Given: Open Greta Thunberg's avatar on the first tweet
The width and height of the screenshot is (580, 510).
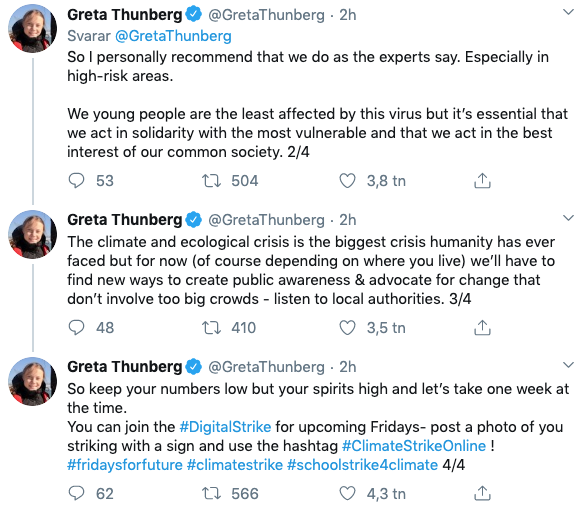Looking at the screenshot, I should point(33,28).
